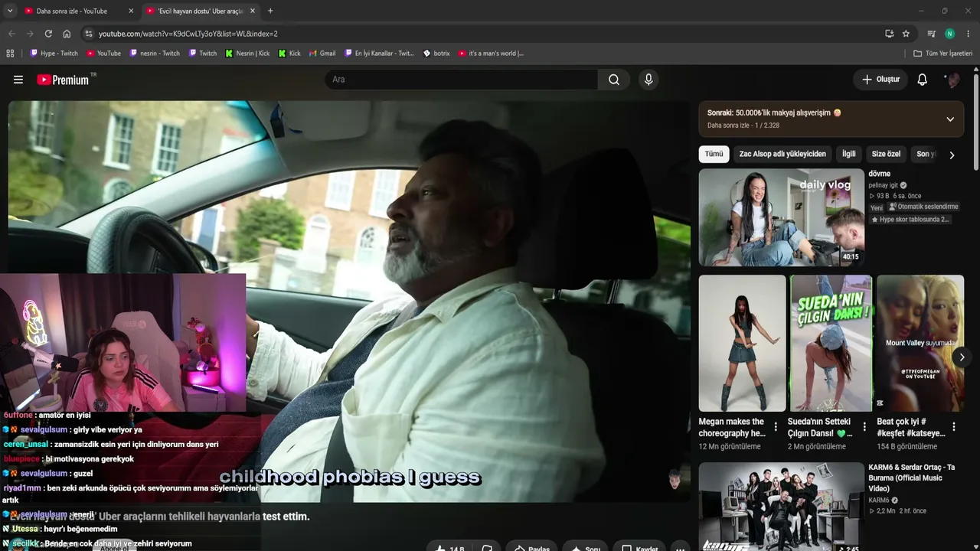Like the video with the thumbs-up button
The height and width of the screenshot is (551, 980).
[x=448, y=548]
